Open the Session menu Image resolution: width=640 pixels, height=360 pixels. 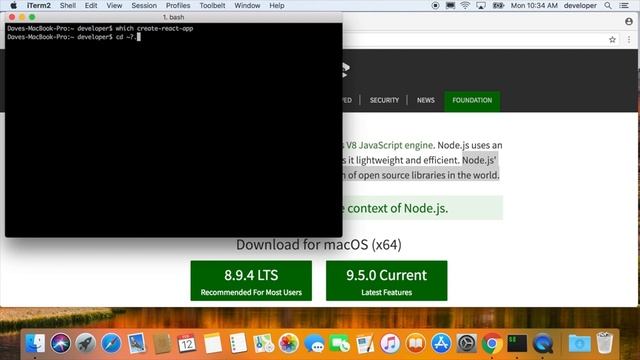pyautogui.click(x=144, y=5)
